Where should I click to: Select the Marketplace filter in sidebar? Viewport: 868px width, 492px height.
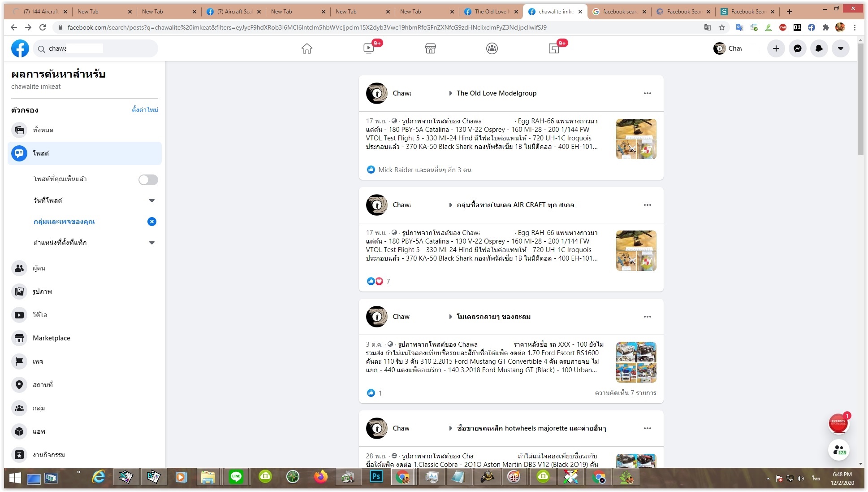point(51,338)
